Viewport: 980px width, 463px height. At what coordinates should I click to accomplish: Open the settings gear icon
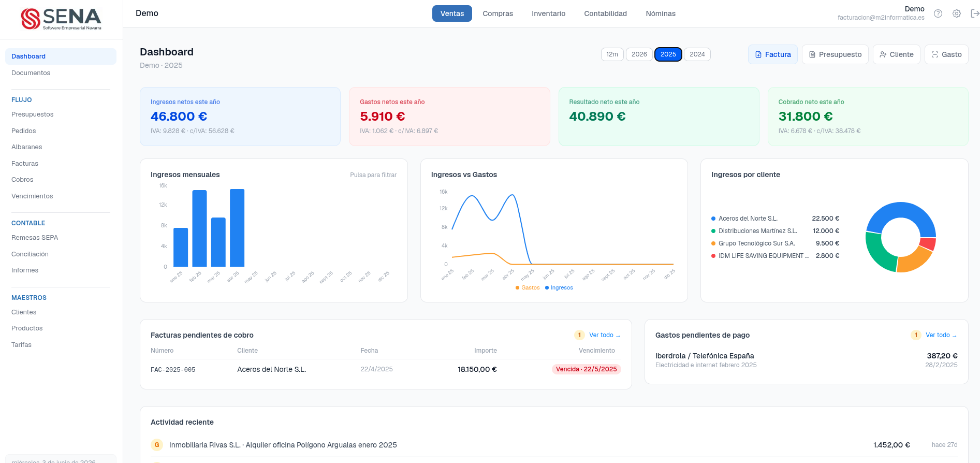(956, 13)
